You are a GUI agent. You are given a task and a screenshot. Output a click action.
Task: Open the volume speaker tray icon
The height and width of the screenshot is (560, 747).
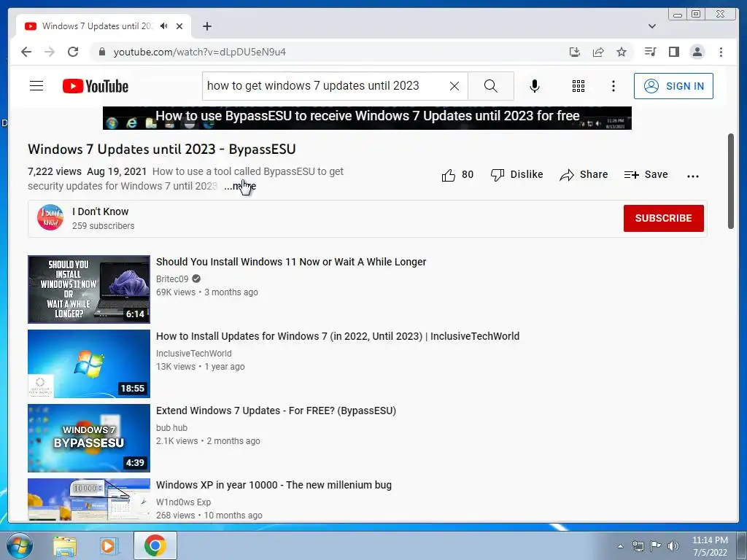tap(673, 546)
